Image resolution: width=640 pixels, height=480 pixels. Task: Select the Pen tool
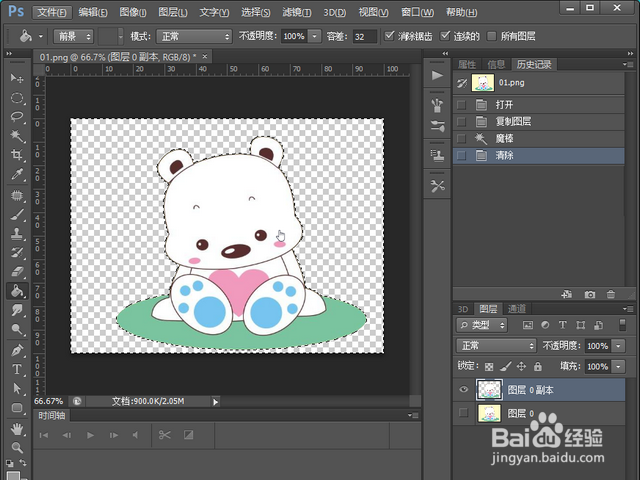[x=17, y=350]
